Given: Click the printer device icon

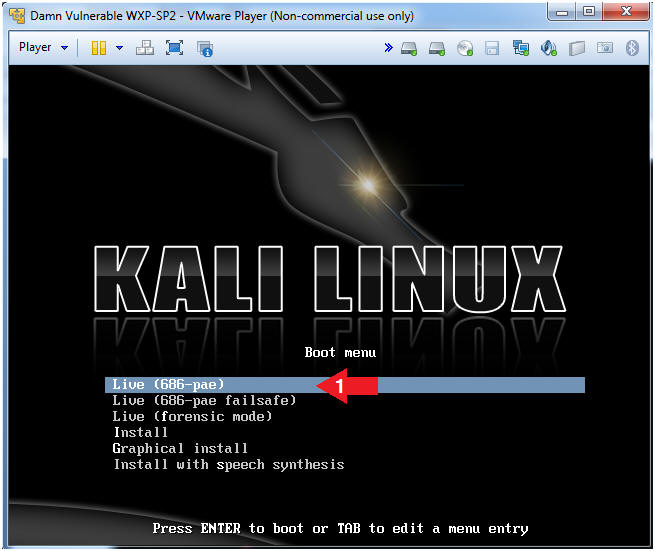Looking at the screenshot, I should [577, 48].
